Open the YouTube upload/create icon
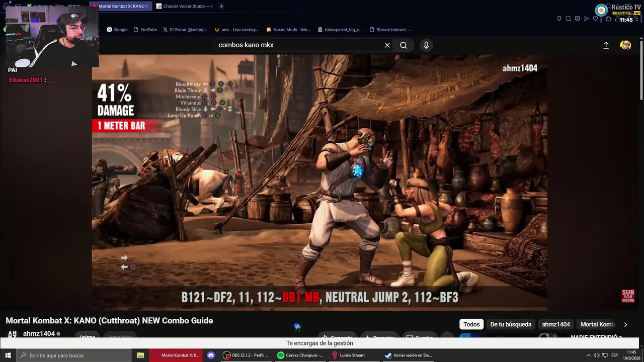 [606, 45]
